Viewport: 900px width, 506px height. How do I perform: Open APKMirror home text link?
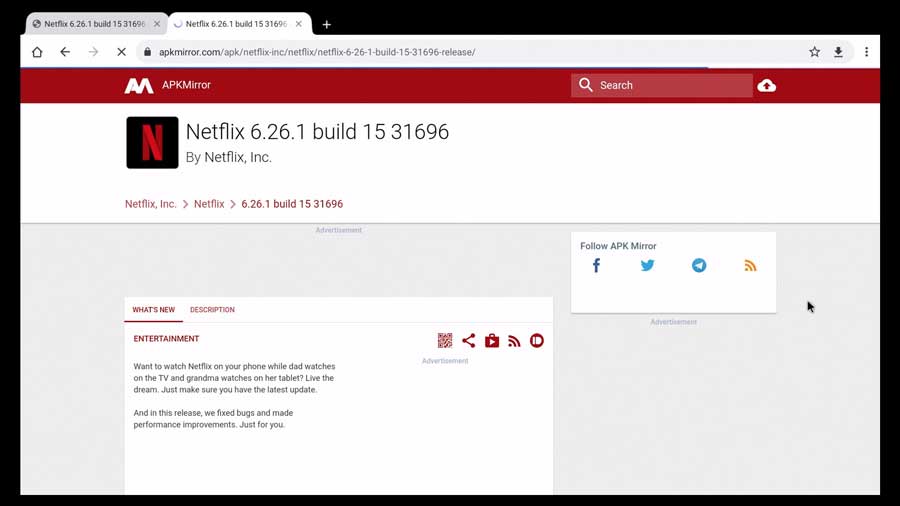pyautogui.click(x=186, y=85)
